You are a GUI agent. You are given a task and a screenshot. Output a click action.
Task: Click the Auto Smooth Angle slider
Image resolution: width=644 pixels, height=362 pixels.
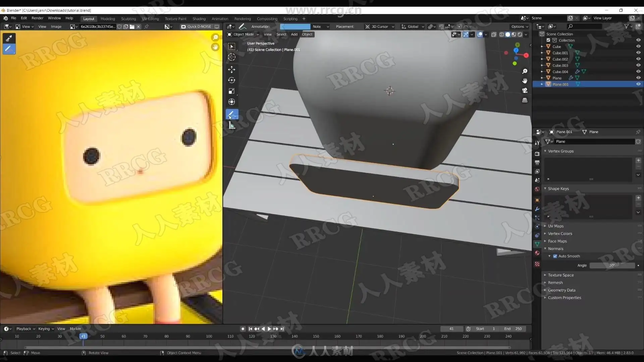pos(612,265)
